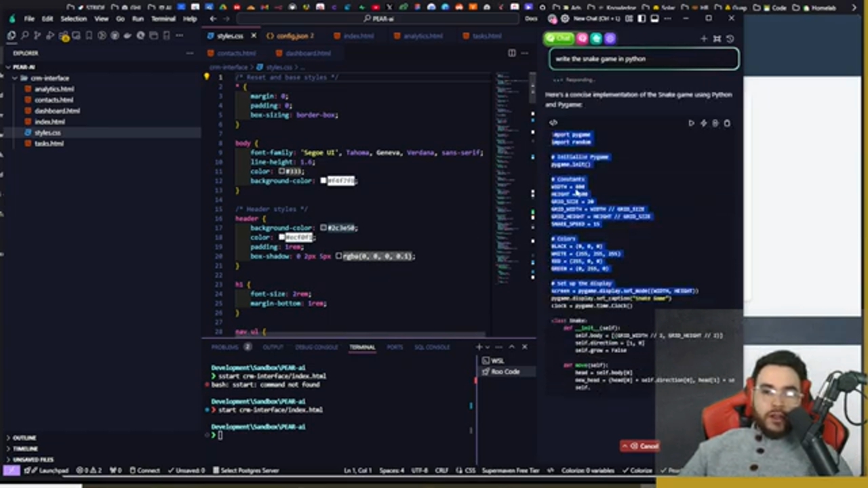Viewport: 868px width, 488px height.
Task: Open the Terminal menu
Action: (x=163, y=19)
